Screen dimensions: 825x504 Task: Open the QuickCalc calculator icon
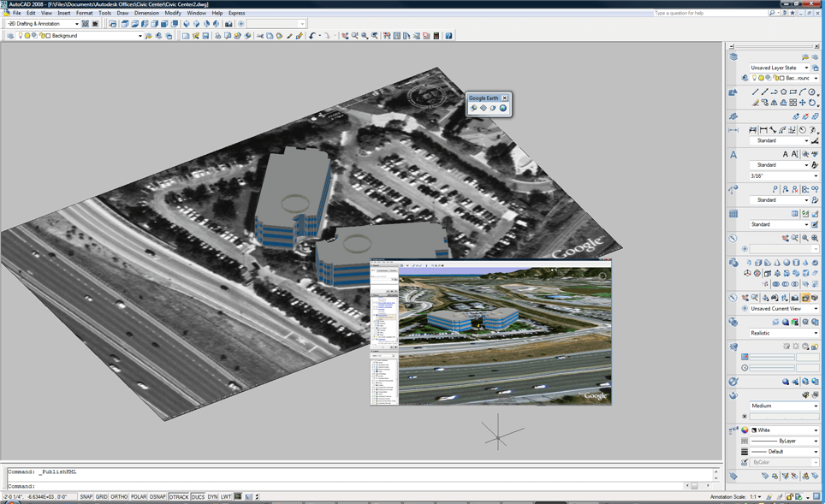pyautogui.click(x=436, y=36)
